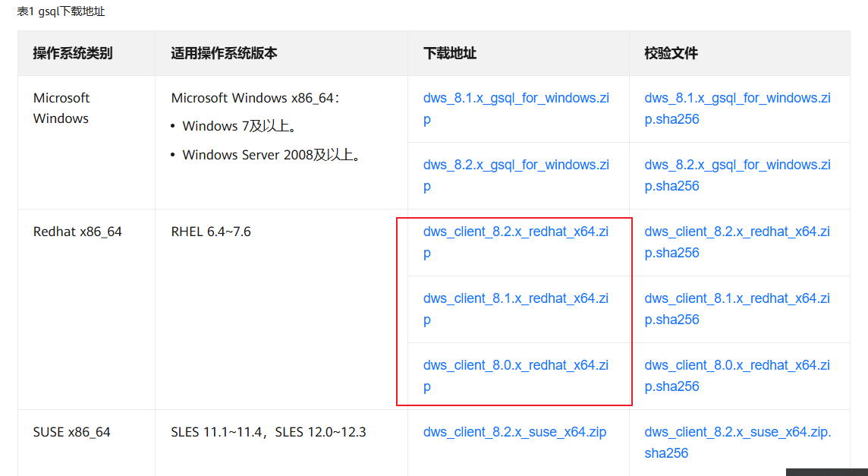This screenshot has width=868, height=476.
Task: Open dws_client_8.0.x_redhat_x64.zip.sha256 checksum file
Action: click(737, 376)
